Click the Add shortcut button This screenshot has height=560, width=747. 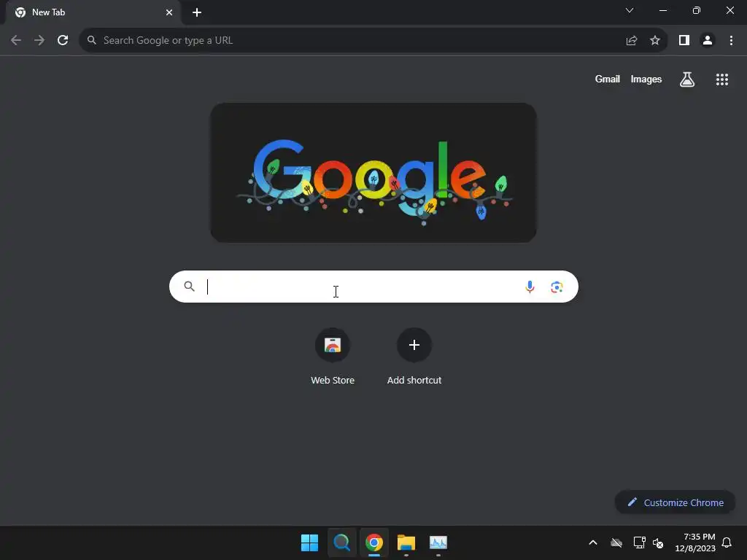pyautogui.click(x=414, y=357)
